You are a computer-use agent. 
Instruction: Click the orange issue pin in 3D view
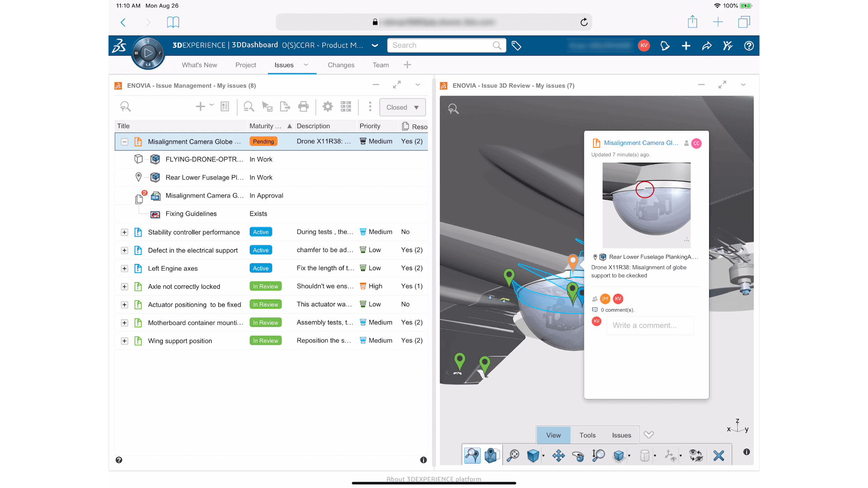point(573,262)
